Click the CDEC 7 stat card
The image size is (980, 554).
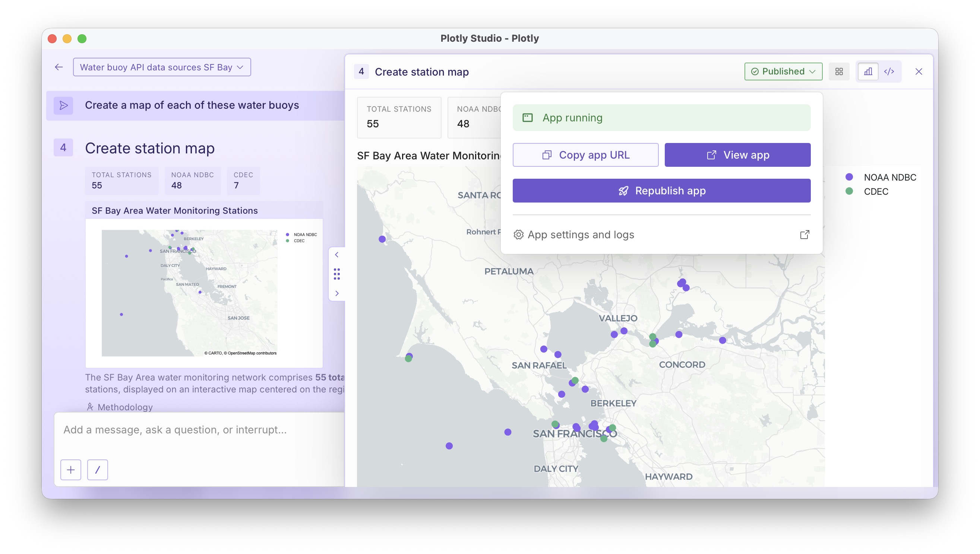pyautogui.click(x=243, y=181)
